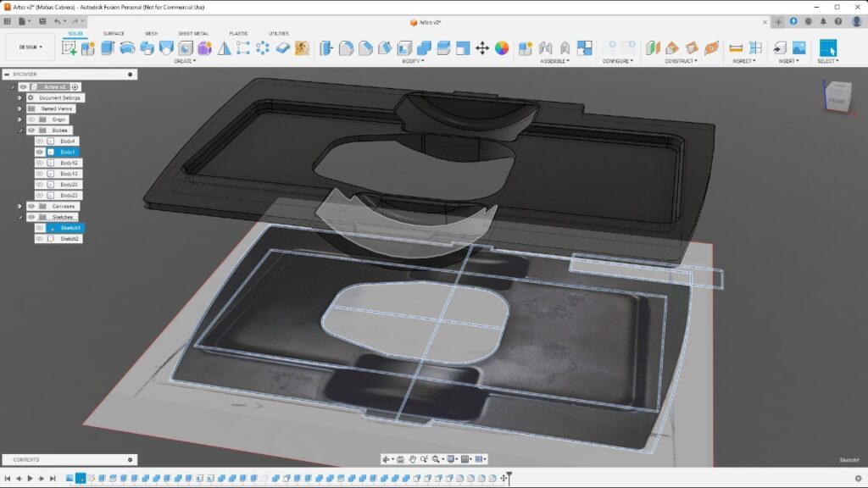Switch to the SURFACE tab

(114, 34)
